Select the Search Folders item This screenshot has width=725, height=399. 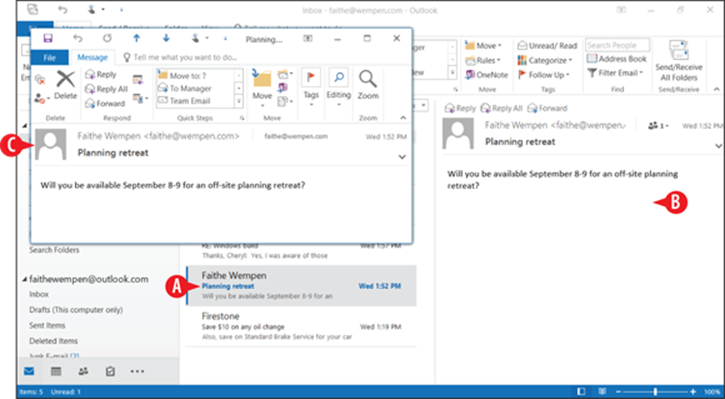click(x=54, y=250)
